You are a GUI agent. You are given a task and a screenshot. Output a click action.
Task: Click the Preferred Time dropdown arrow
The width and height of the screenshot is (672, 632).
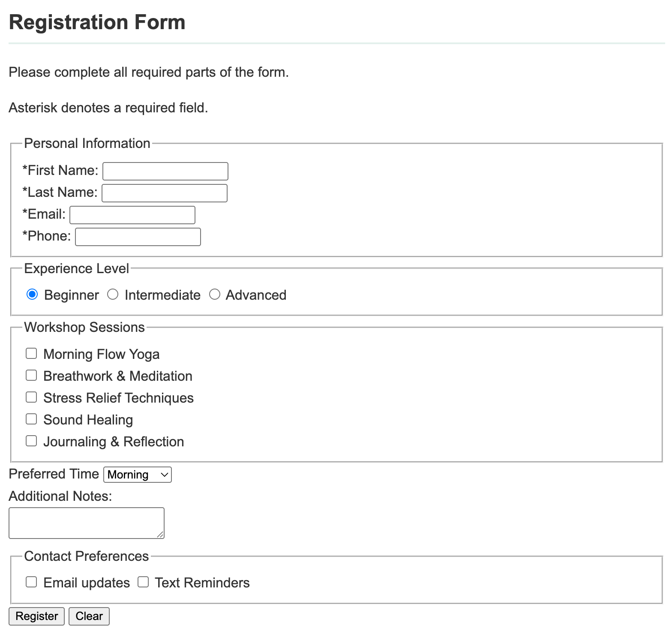pyautogui.click(x=164, y=475)
